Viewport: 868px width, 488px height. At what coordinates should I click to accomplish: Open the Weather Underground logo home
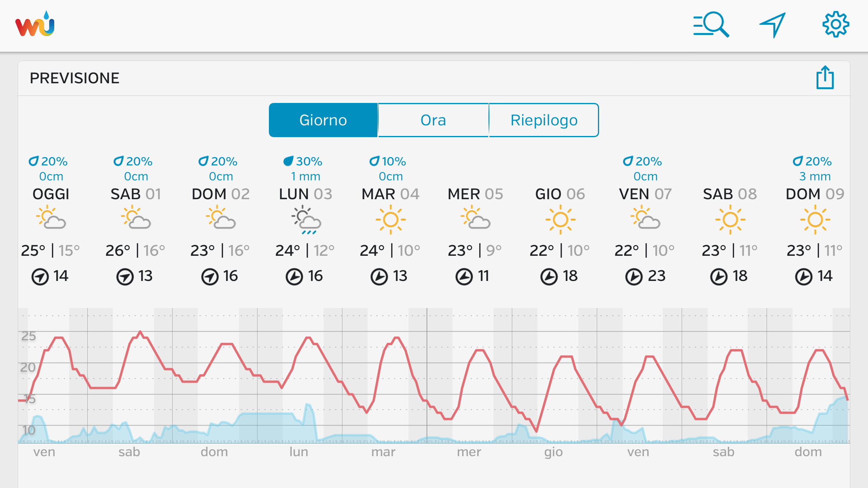35,25
